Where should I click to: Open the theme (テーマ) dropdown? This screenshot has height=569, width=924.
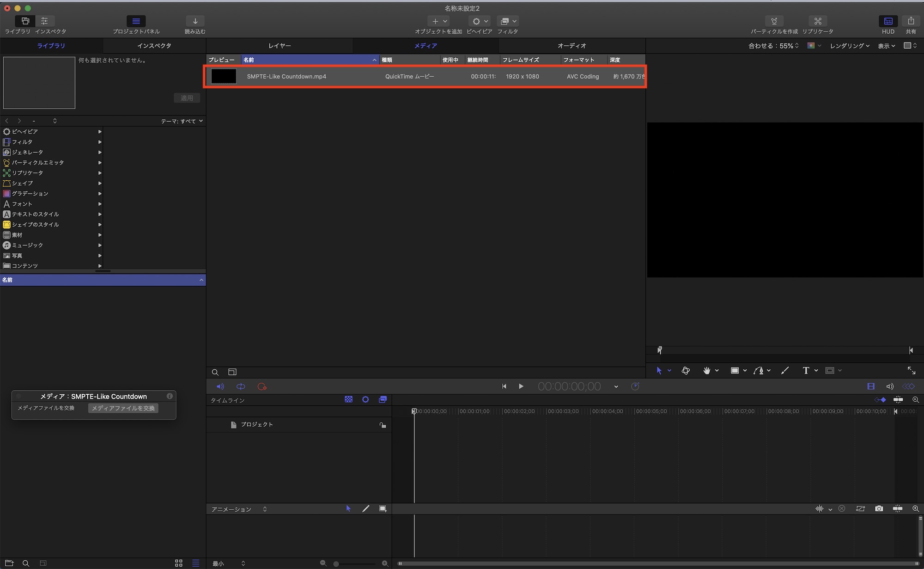(x=182, y=121)
